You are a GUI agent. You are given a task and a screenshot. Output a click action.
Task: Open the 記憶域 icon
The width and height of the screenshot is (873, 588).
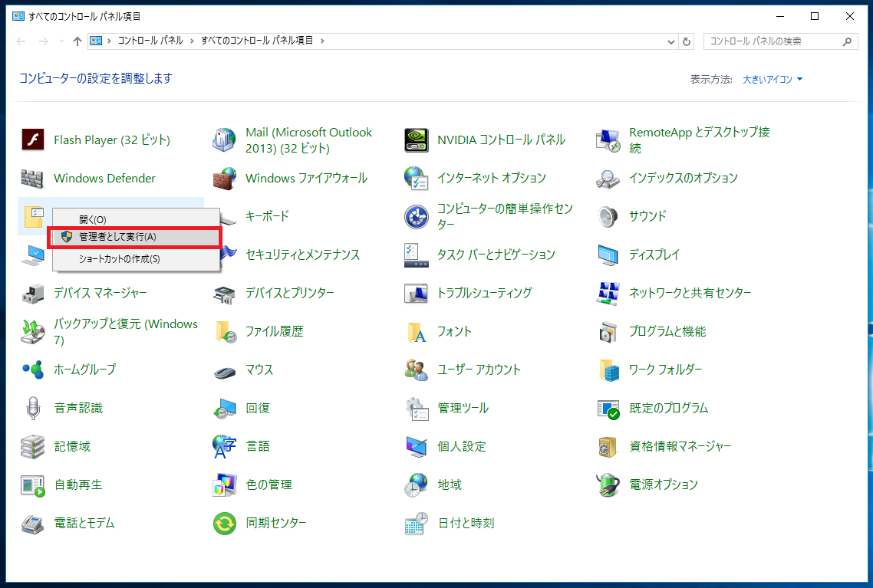click(x=33, y=446)
